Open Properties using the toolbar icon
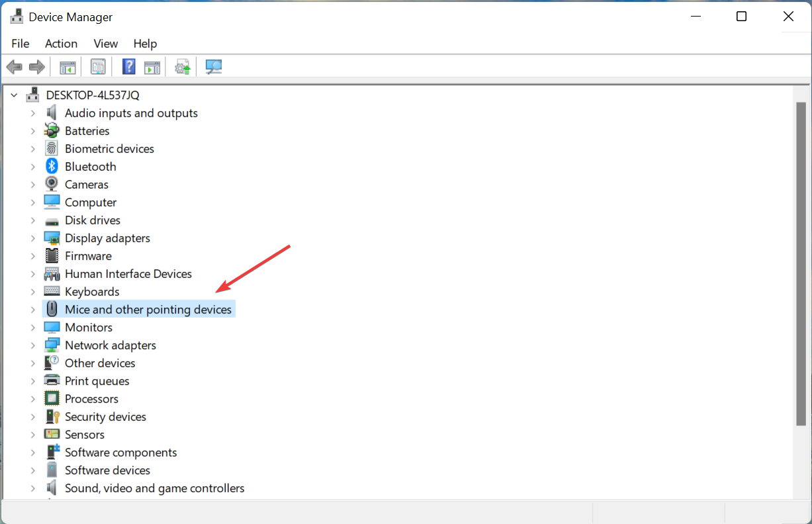The height and width of the screenshot is (524, 812). click(x=98, y=66)
